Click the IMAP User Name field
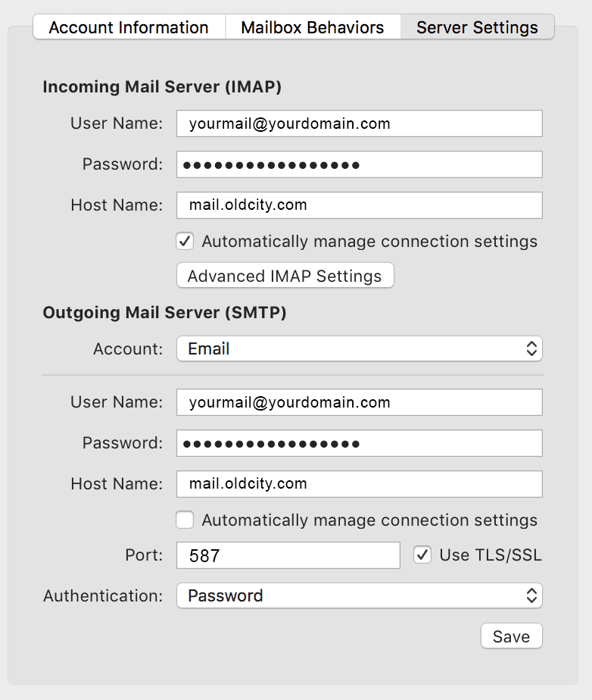 [x=359, y=123]
